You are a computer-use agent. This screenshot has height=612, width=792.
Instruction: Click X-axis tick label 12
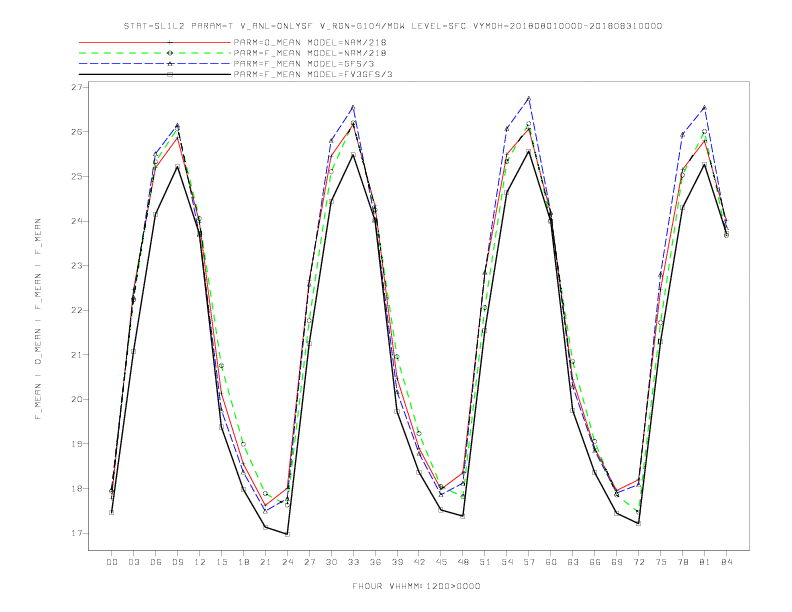click(x=200, y=562)
